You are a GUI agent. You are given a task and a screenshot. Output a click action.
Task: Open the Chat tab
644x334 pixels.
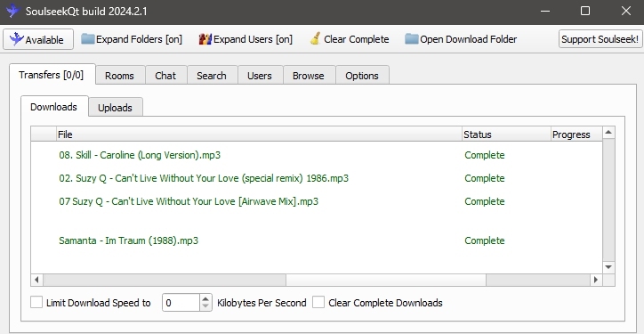pyautogui.click(x=165, y=76)
